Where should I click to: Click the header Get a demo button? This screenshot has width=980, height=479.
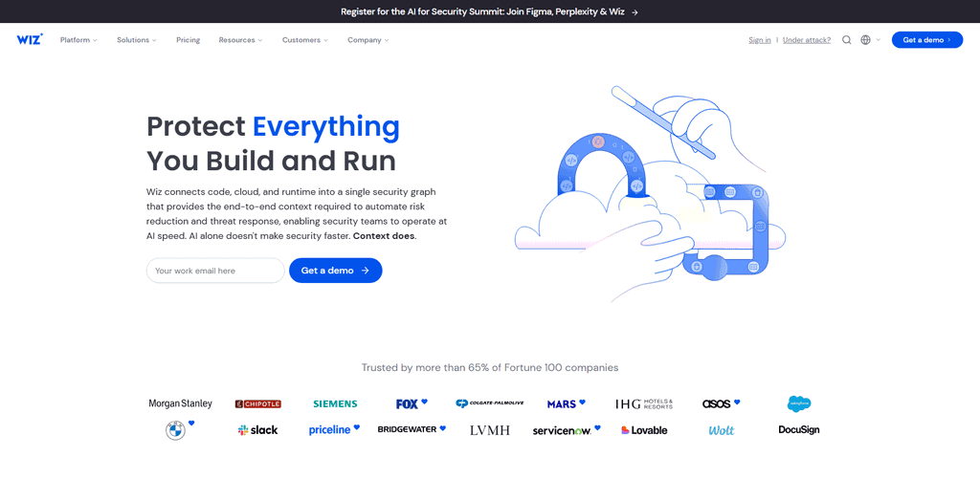(x=926, y=40)
